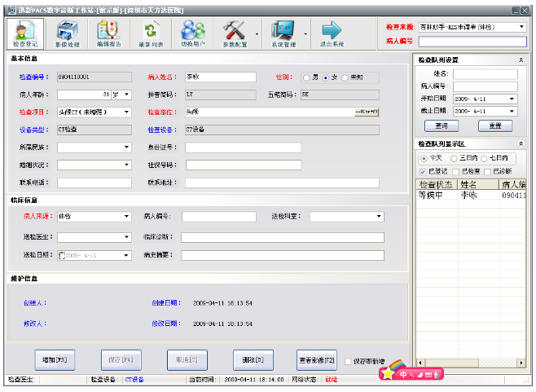
Task: Check the 已检查 checkbox
Action: pos(456,172)
